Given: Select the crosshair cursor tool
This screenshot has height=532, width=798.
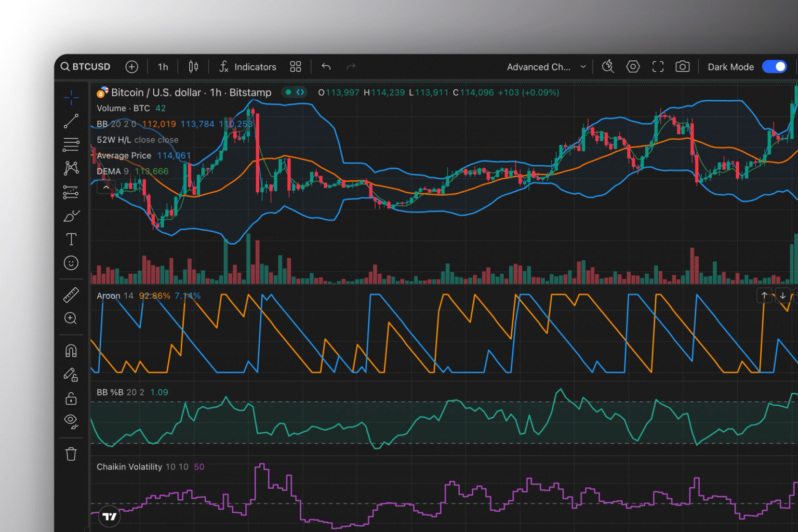Looking at the screenshot, I should [x=71, y=97].
